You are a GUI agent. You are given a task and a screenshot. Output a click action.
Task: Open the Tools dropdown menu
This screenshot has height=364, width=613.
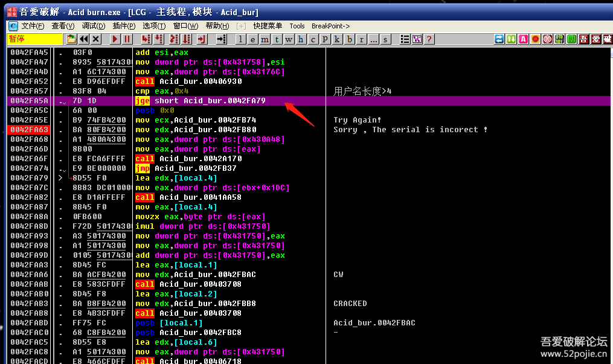coord(297,26)
